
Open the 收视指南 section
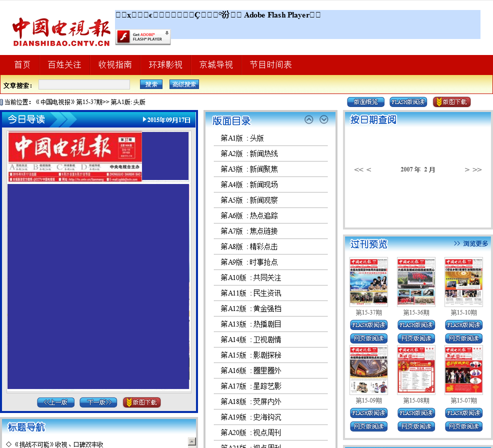pos(115,65)
